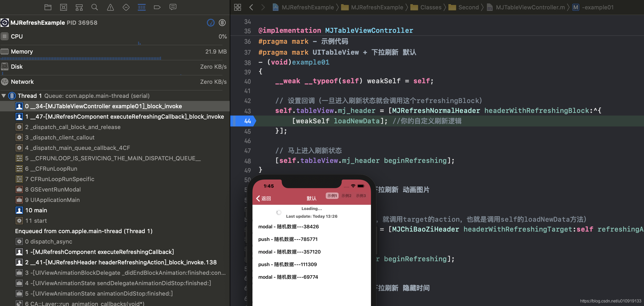Toggle the breakpoint on line 44
Screen dimensions: 644x306
click(245, 121)
